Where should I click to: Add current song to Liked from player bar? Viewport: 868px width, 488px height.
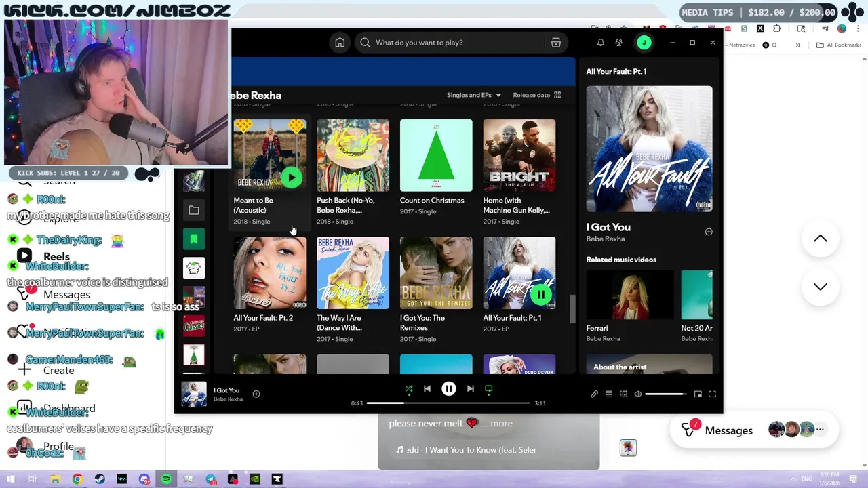coord(256,394)
